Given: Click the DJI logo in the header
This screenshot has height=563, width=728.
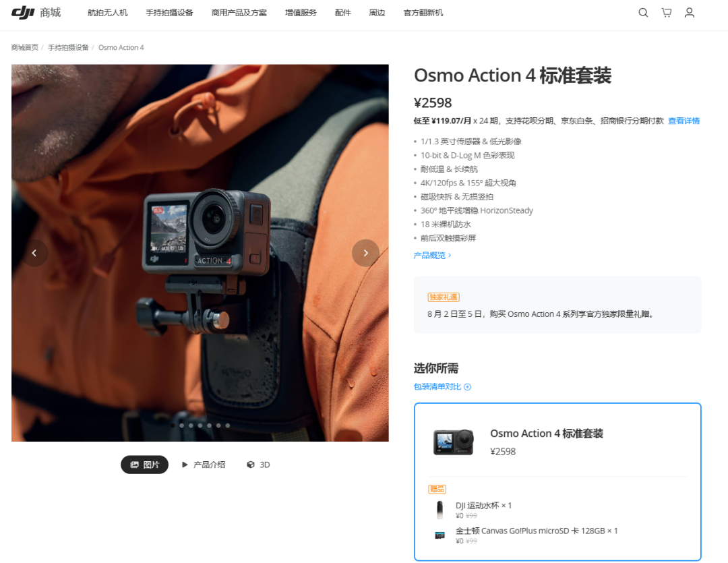Looking at the screenshot, I should click(x=23, y=13).
